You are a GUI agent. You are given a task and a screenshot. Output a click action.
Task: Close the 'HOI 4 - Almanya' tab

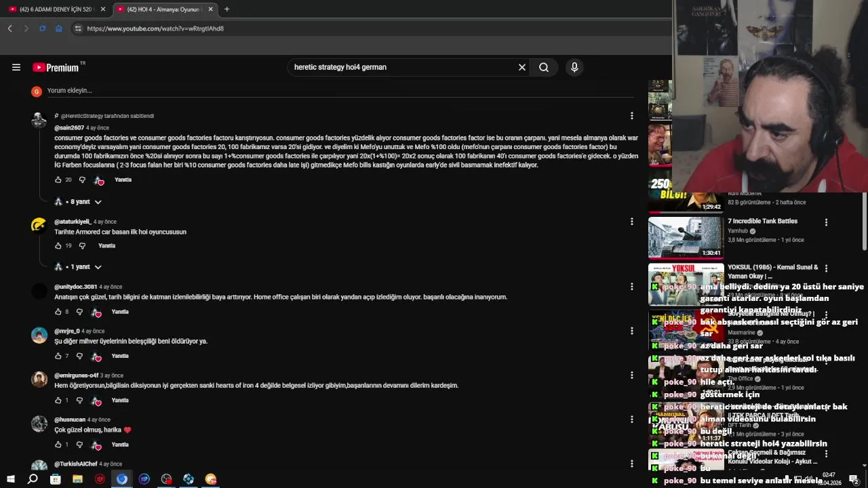pos(210,9)
